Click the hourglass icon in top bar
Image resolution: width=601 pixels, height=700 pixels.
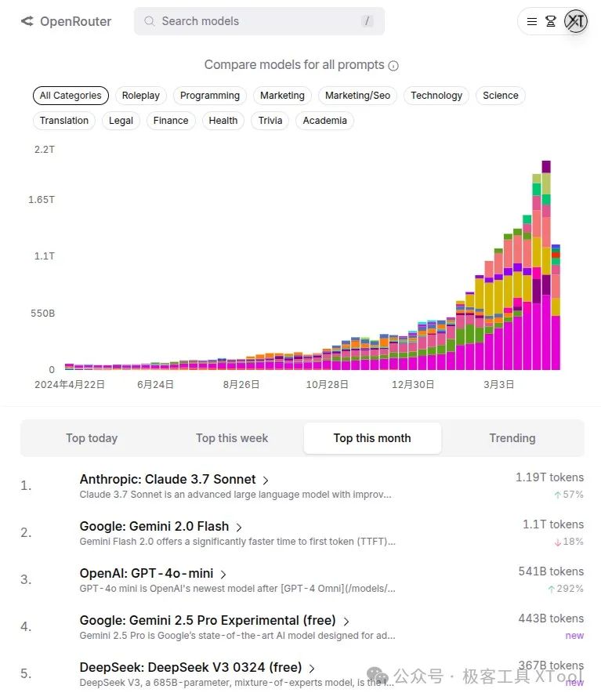click(551, 21)
